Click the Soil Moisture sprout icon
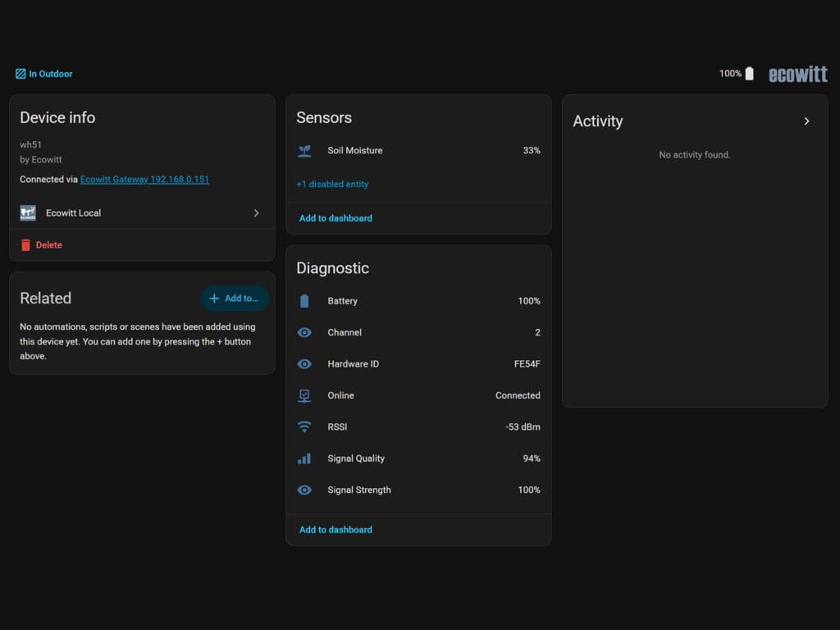This screenshot has width=840, height=630. point(304,151)
